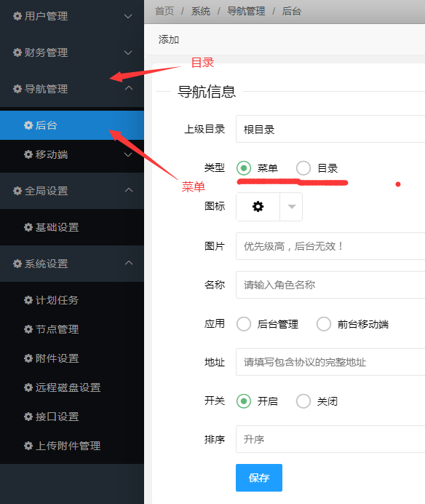Click the gear icon in 图标 picker

258,206
